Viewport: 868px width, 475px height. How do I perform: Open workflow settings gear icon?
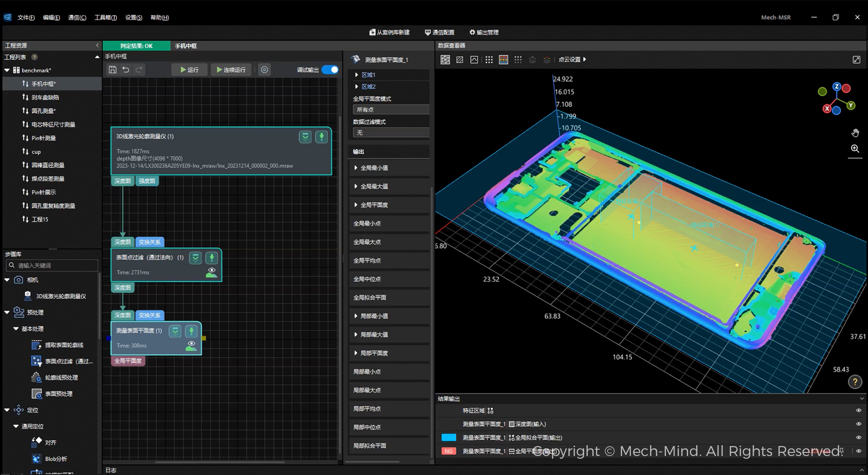[x=264, y=70]
